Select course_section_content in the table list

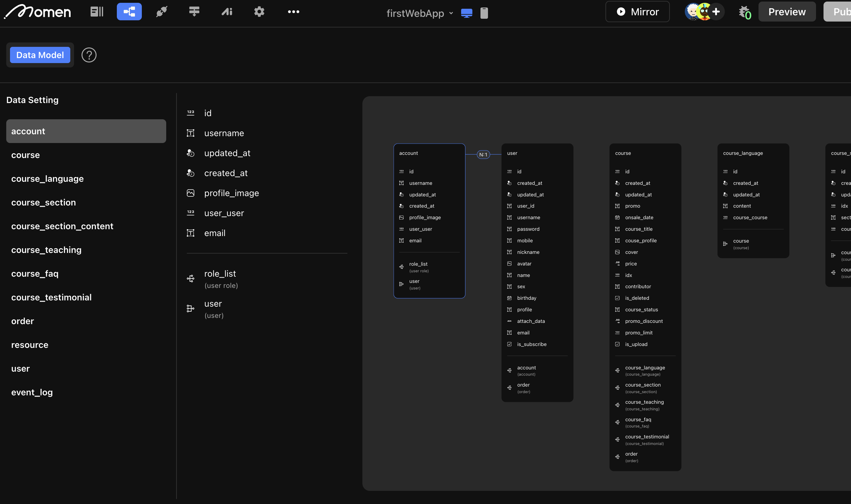pyautogui.click(x=86, y=226)
